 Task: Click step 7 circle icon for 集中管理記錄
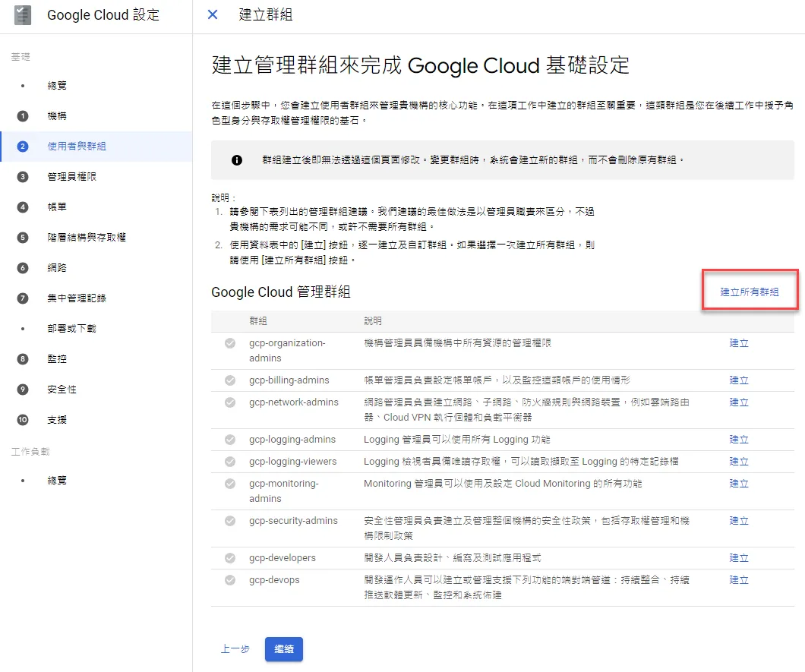(23, 298)
